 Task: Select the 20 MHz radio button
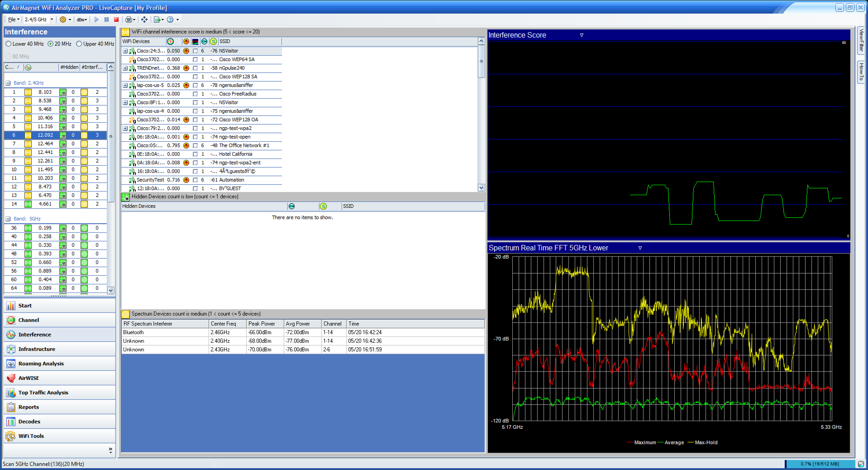click(51, 43)
